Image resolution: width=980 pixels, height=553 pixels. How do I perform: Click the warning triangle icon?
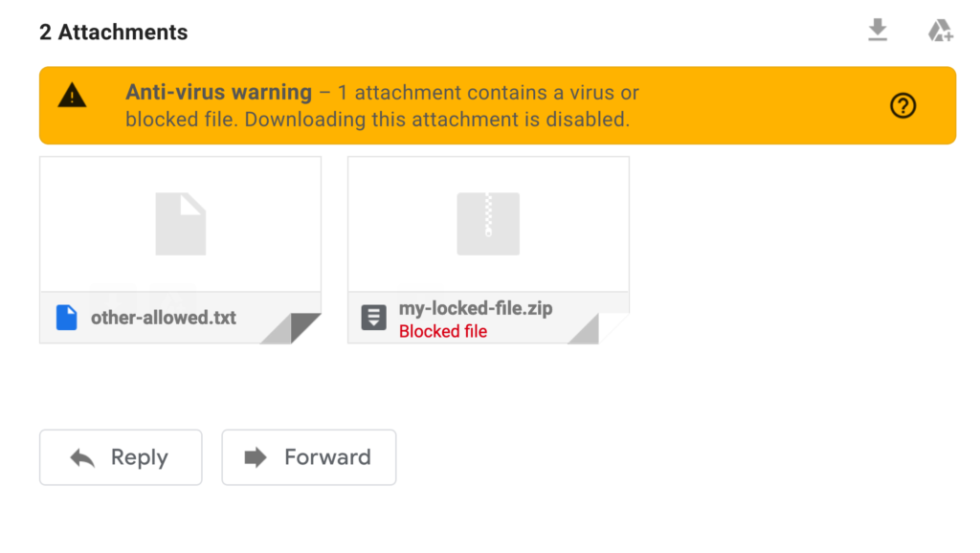point(73,96)
